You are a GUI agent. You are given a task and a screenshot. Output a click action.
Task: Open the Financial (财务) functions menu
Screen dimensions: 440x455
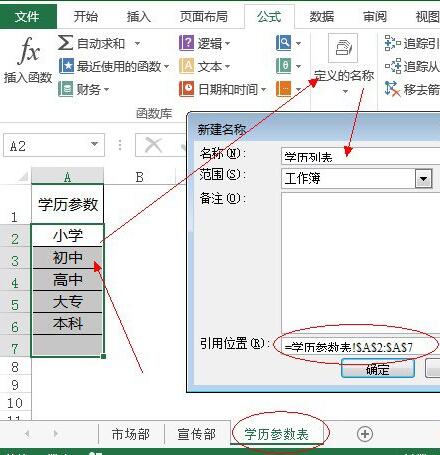click(84, 89)
